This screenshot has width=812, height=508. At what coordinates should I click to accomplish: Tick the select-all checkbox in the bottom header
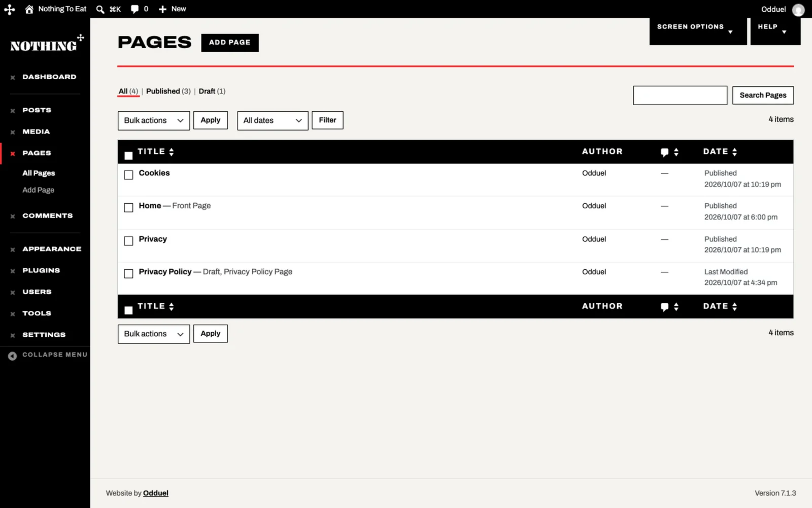[128, 310]
